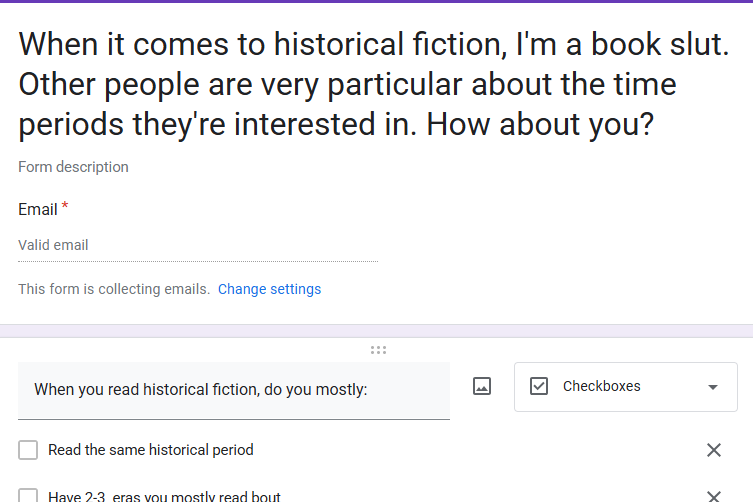The height and width of the screenshot is (502, 753).
Task: Click the form title about historical fiction
Action: (x=374, y=85)
